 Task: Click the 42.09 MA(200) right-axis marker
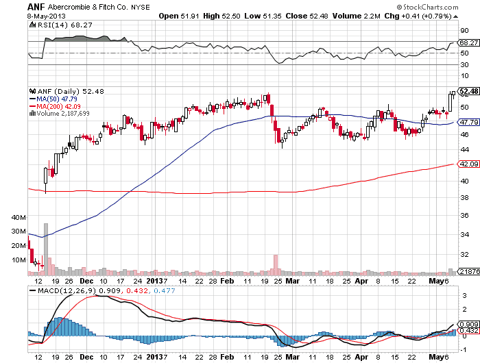tap(469, 164)
